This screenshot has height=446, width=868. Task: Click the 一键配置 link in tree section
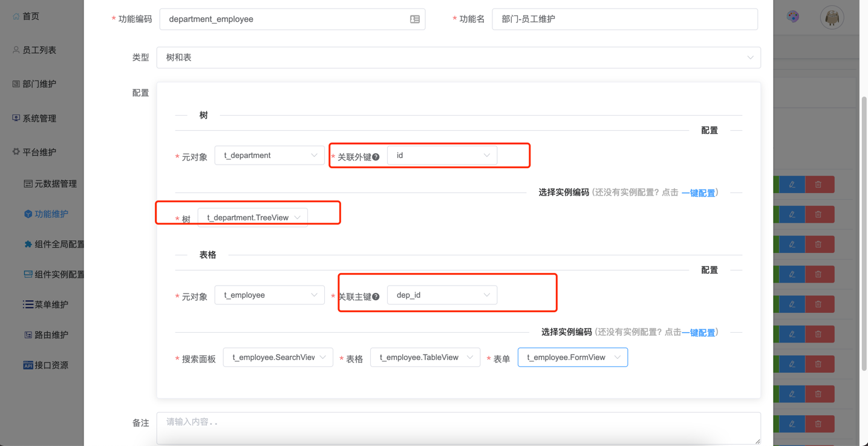click(698, 193)
